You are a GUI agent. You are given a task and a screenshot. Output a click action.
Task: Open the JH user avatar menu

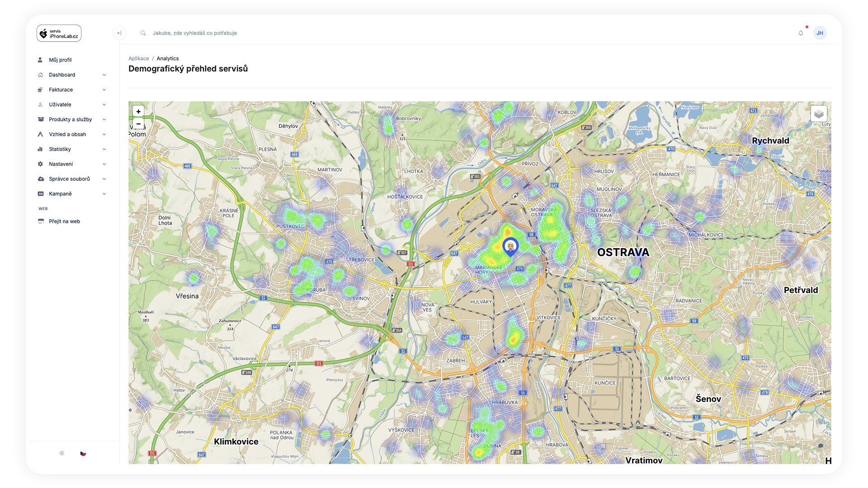820,33
